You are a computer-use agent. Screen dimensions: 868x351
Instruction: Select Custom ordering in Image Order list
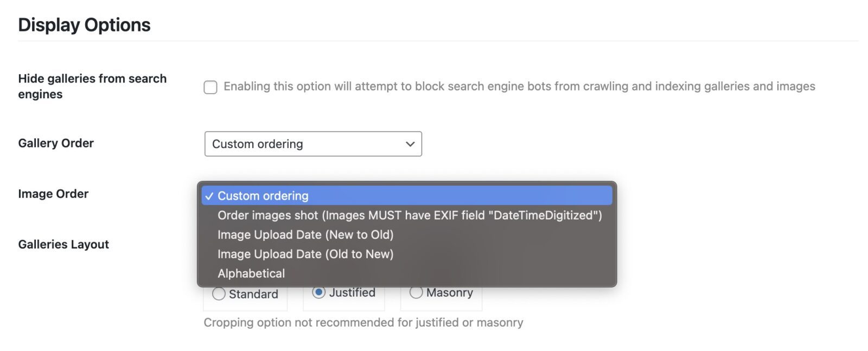[x=407, y=196]
